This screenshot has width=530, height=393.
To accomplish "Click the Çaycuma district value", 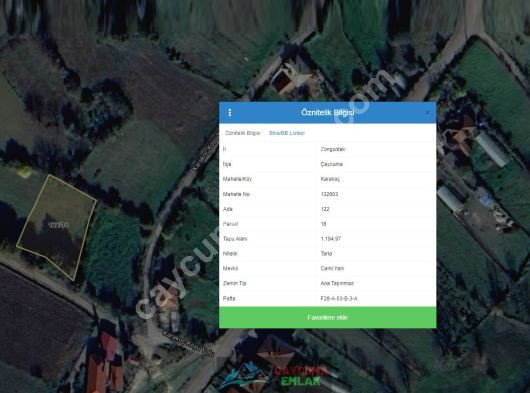I will tap(332, 164).
